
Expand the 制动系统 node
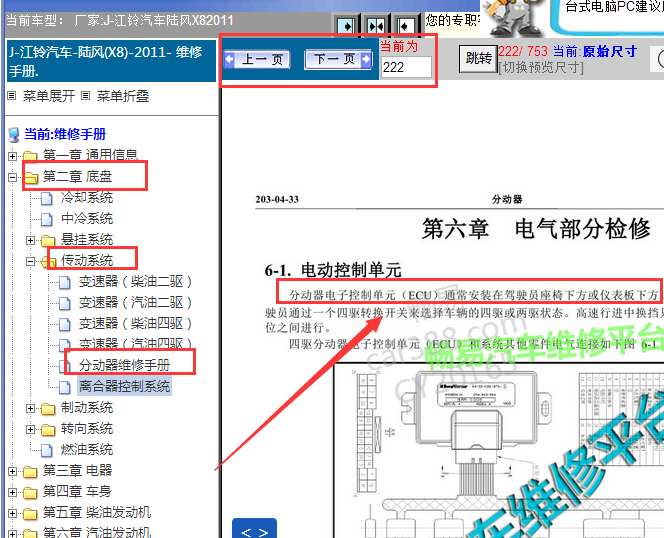30,408
